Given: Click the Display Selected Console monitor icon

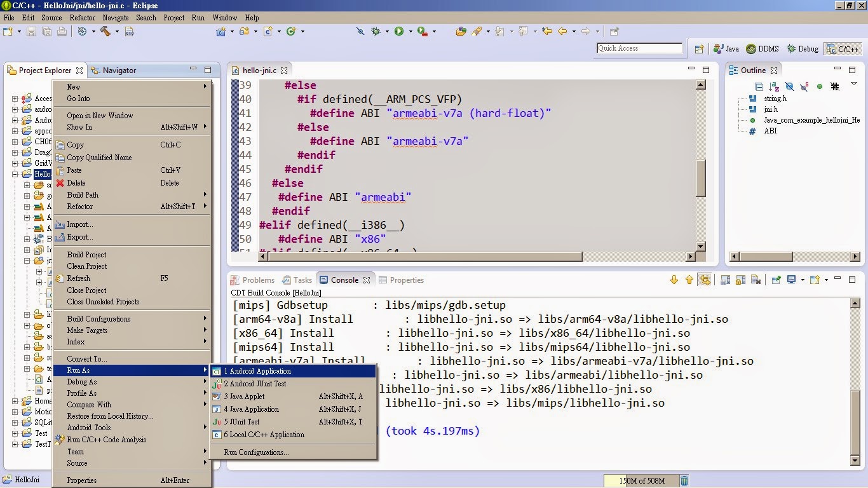Looking at the screenshot, I should (791, 280).
